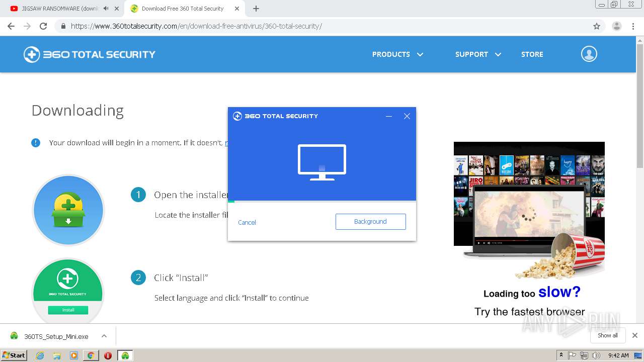
Task: Click the green Install step illustration
Action: click(68, 292)
